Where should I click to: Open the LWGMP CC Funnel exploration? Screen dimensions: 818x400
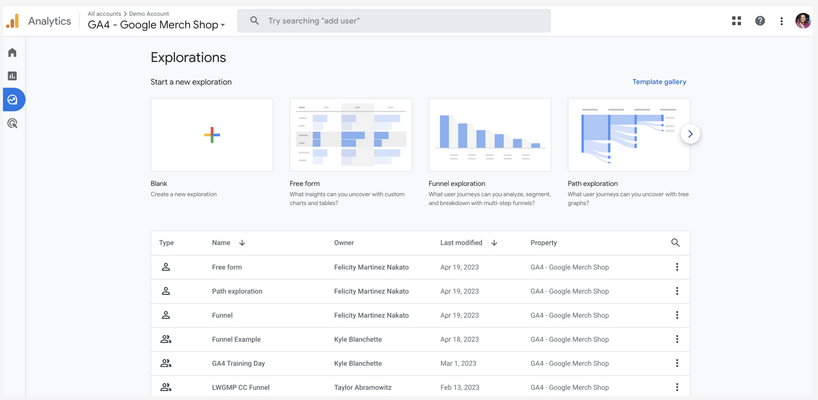pos(240,387)
